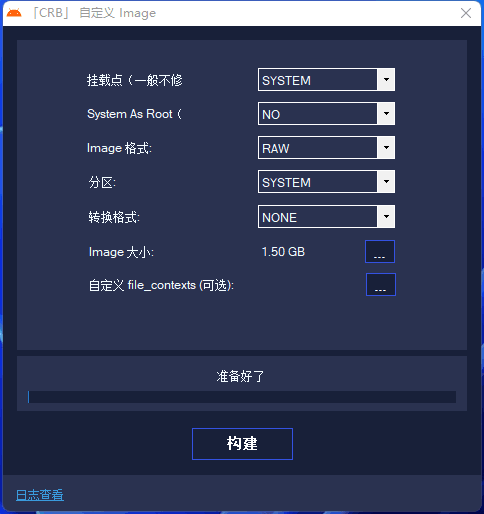This screenshot has height=514, width=484.
Task: Click the 分区 combo box text SYSTEM
Action: click(286, 182)
